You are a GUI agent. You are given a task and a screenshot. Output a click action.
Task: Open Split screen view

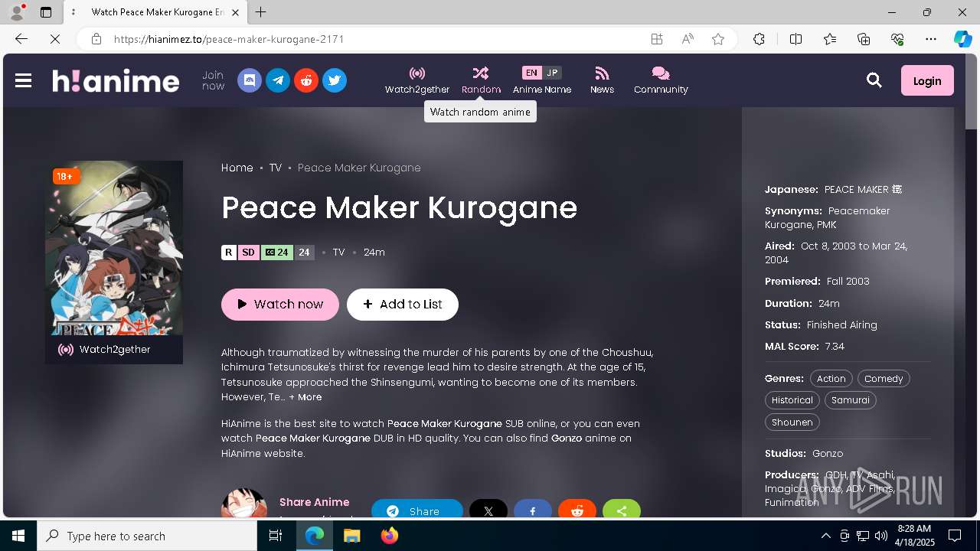795,39
